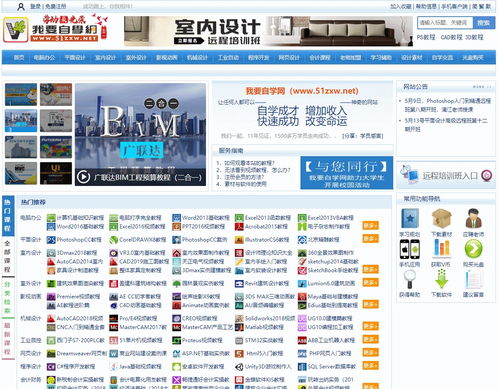Click the 影视动画 category label in 热门推荐
The width and height of the screenshot is (499, 389).
coord(31,296)
